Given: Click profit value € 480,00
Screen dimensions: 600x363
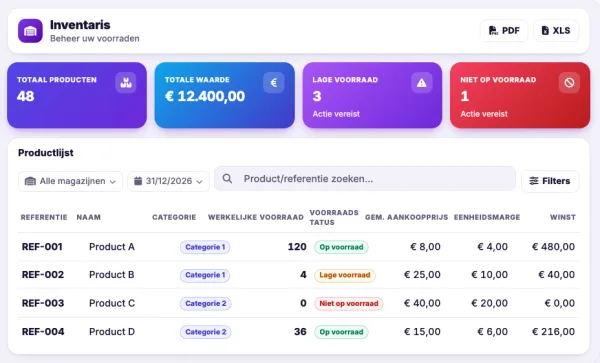Looking at the screenshot, I should (553, 247).
